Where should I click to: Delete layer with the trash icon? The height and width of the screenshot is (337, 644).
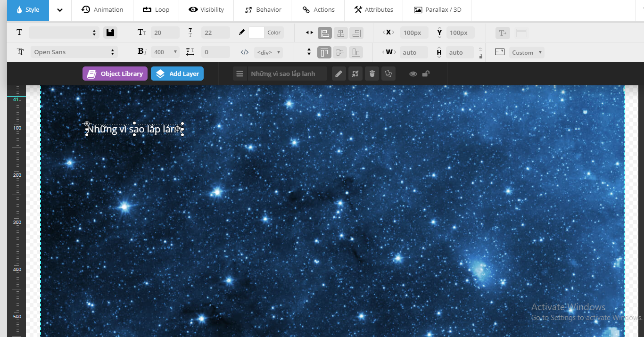pyautogui.click(x=372, y=74)
